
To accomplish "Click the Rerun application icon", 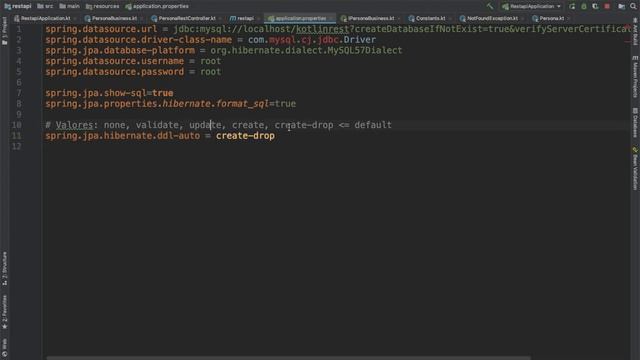I will pyautogui.click(x=572, y=6).
